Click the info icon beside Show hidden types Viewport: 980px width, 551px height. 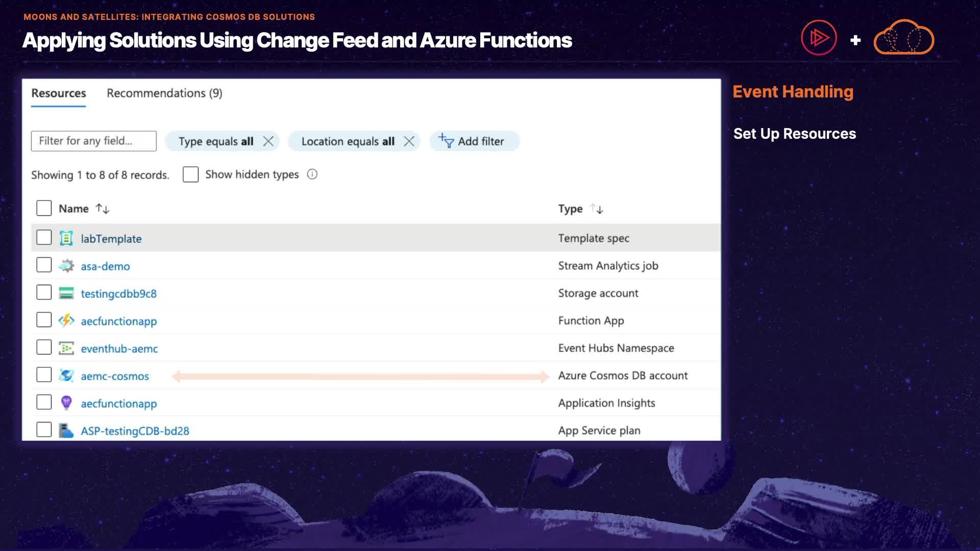pyautogui.click(x=312, y=174)
